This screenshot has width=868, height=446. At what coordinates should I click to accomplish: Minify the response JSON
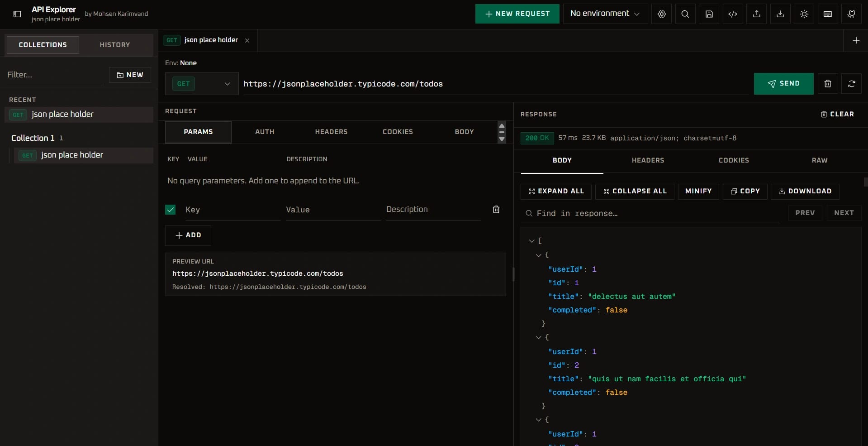coord(698,192)
